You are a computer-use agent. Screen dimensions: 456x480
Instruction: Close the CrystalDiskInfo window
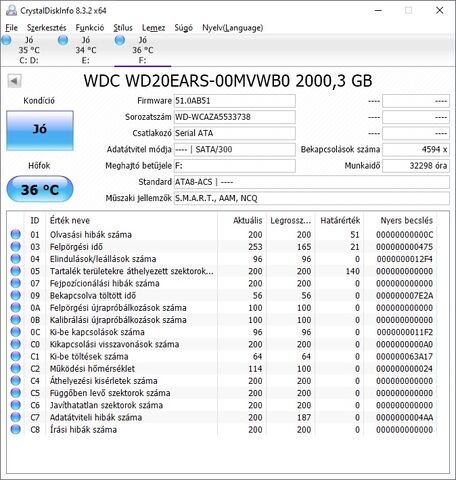click(x=439, y=10)
